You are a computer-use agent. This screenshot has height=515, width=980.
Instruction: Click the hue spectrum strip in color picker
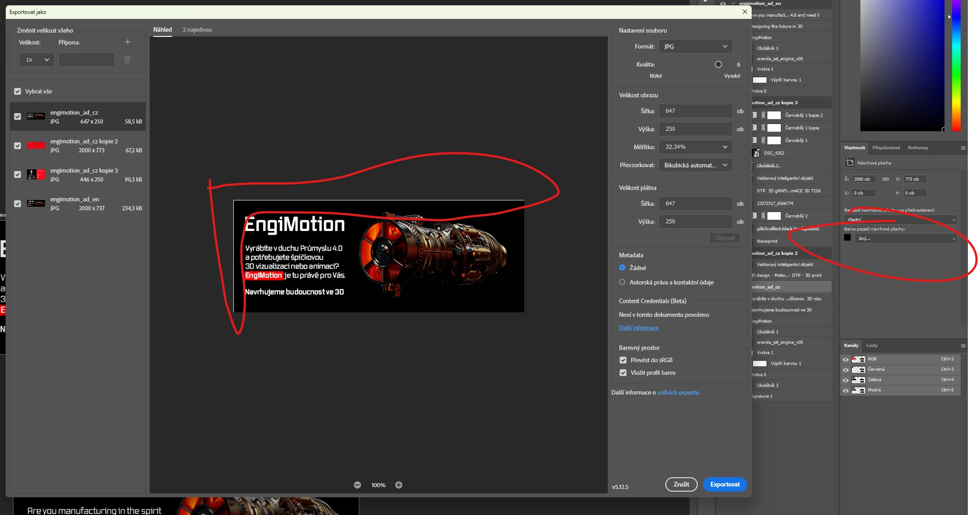point(956,65)
